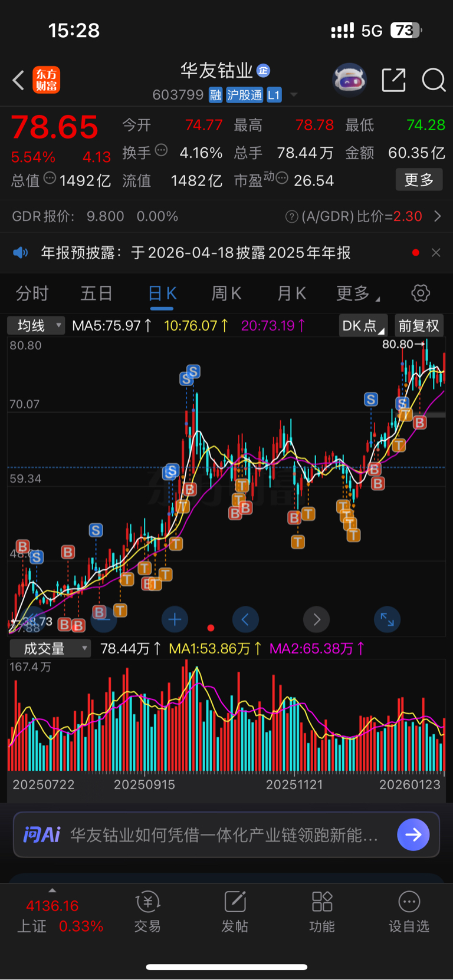
Task: Tap the info icon next to 总值
Action: click(x=50, y=178)
